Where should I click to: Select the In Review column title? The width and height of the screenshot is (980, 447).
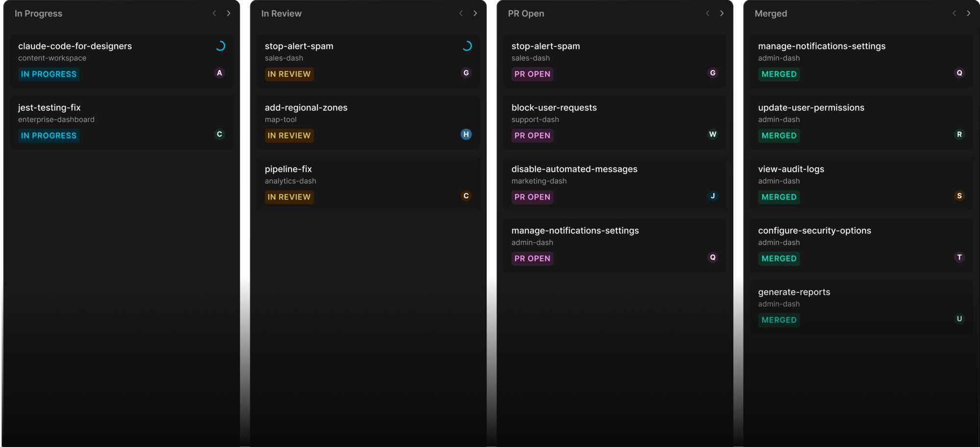[x=281, y=14]
